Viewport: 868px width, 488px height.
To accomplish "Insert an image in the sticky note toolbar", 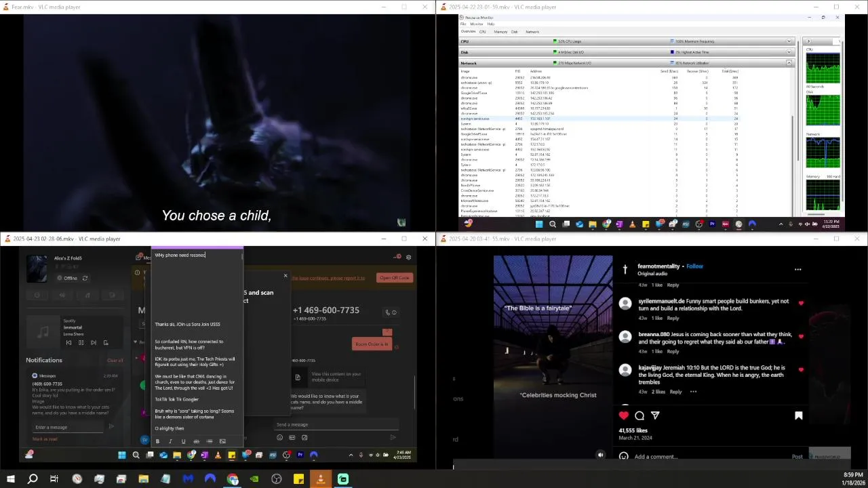I will click(x=222, y=441).
